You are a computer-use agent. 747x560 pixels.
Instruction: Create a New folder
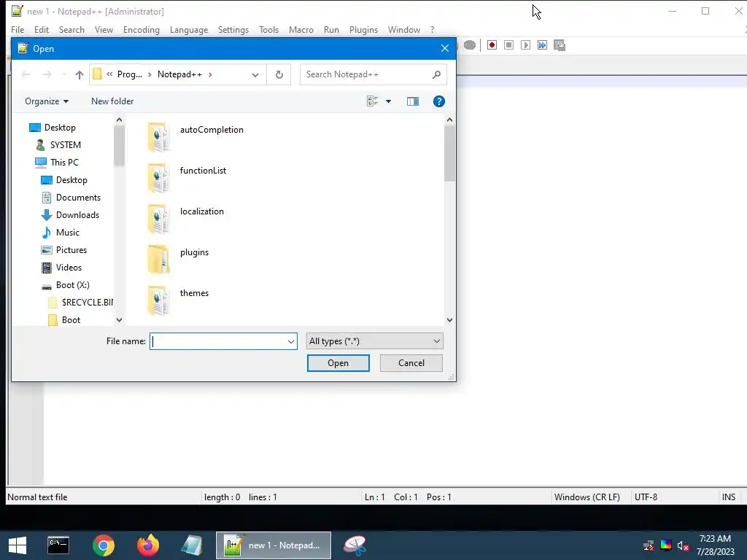tap(112, 101)
